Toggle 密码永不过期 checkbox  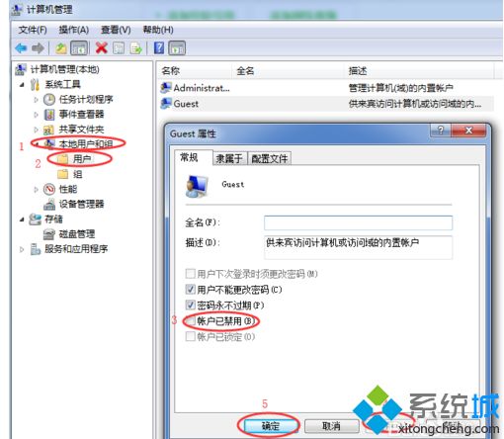190,305
